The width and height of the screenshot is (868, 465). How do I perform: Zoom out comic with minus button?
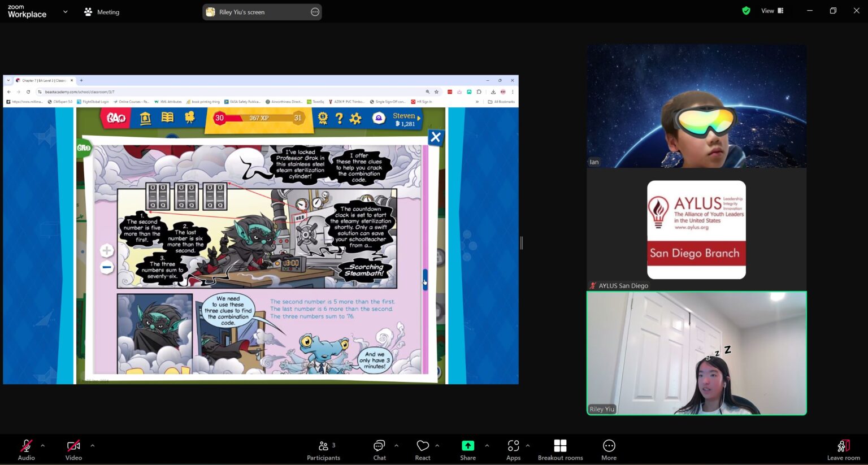pos(107,267)
